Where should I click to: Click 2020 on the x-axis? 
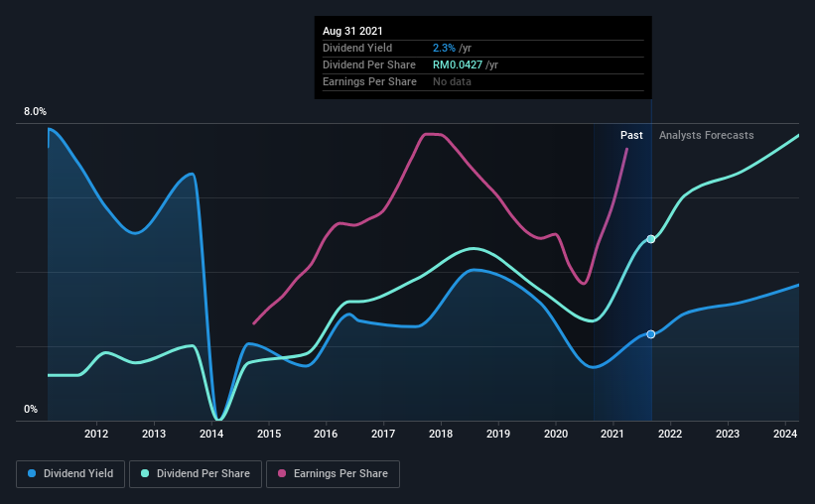pyautogui.click(x=556, y=434)
